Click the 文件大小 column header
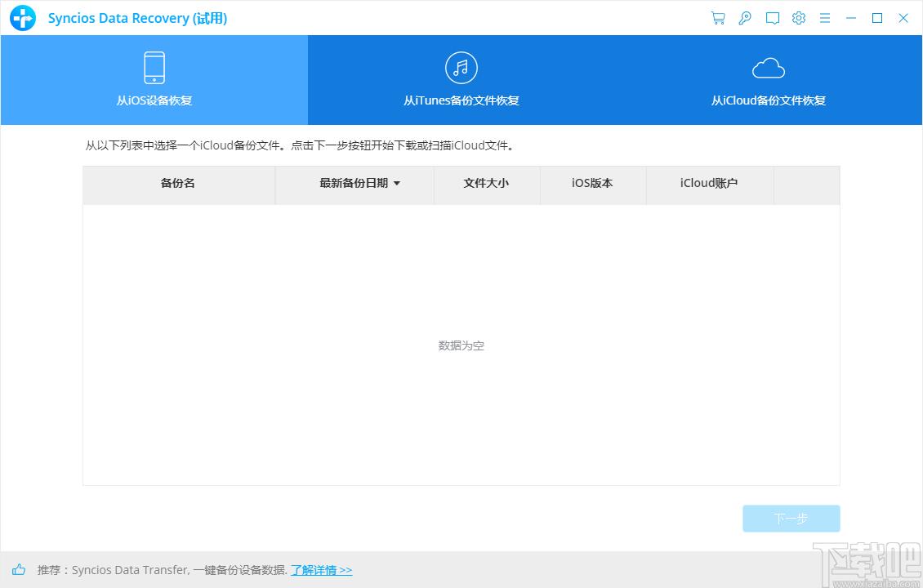This screenshot has height=588, width=923. click(x=486, y=185)
